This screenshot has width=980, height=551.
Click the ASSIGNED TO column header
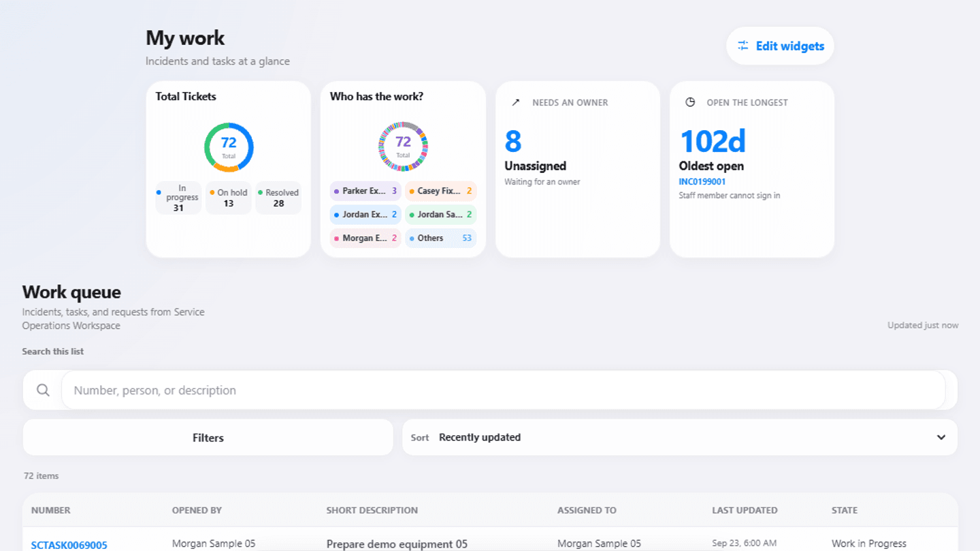coord(587,510)
